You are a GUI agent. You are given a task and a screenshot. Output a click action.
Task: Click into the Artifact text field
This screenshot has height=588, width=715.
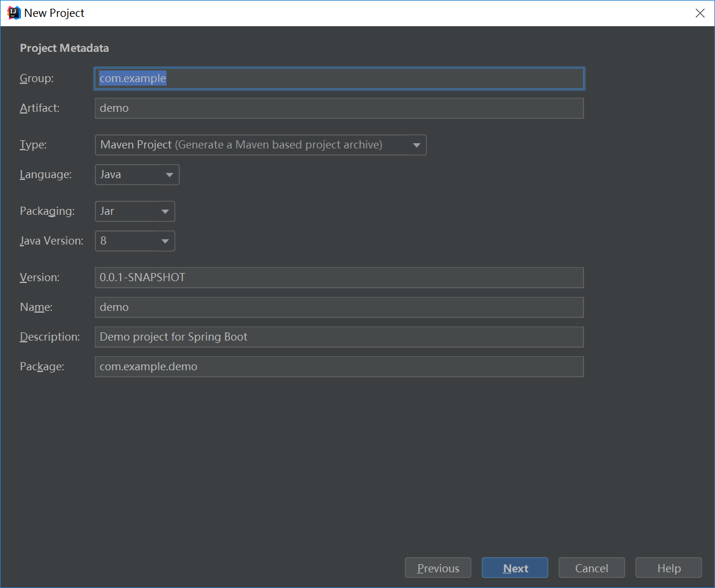[x=339, y=108]
